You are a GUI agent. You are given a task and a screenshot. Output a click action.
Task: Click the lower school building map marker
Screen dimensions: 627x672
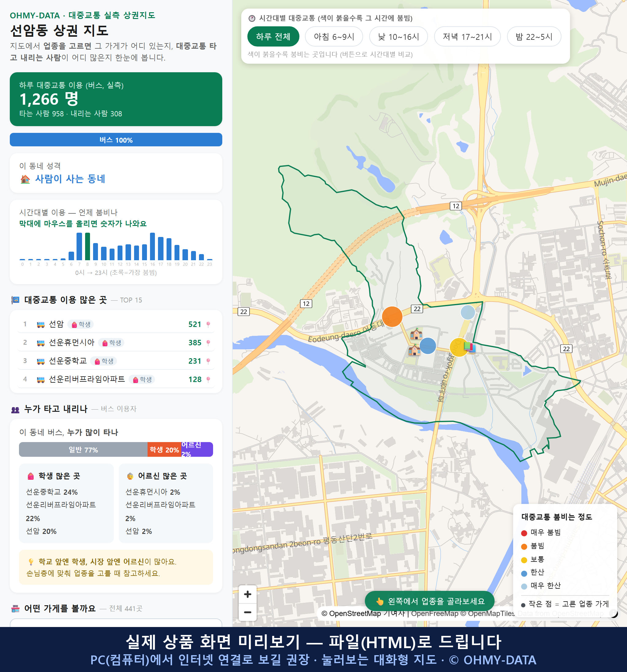415,350
